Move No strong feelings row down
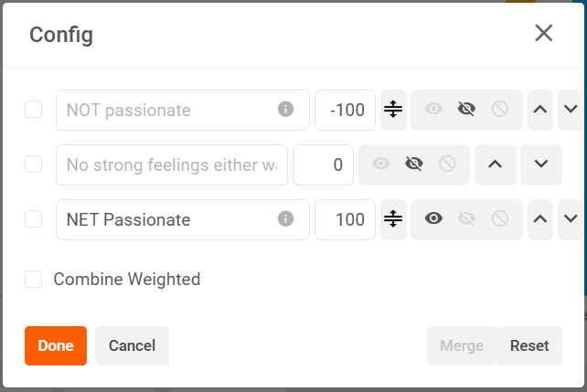This screenshot has height=392, width=587. pyautogui.click(x=541, y=164)
